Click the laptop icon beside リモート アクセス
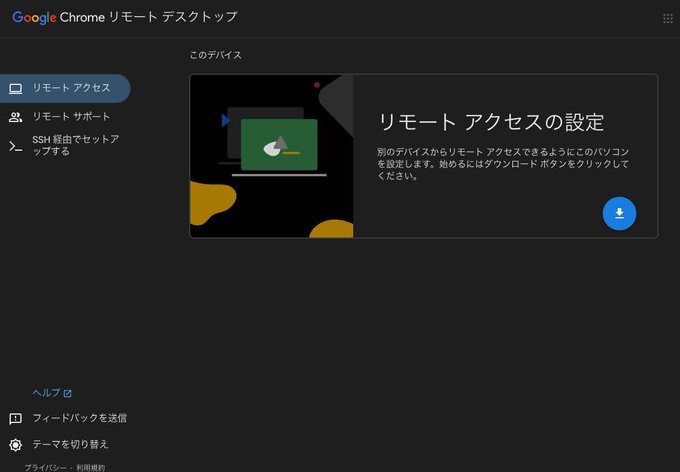Screen dimensions: 680x472 16,88
